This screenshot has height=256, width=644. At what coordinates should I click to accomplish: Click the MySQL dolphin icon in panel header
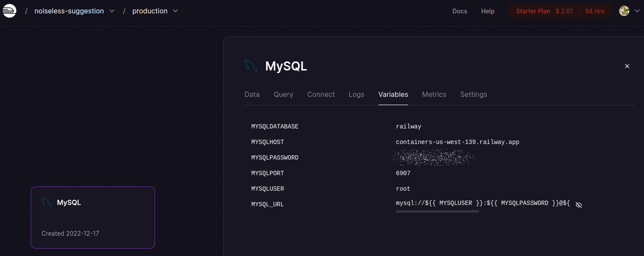[x=251, y=66]
